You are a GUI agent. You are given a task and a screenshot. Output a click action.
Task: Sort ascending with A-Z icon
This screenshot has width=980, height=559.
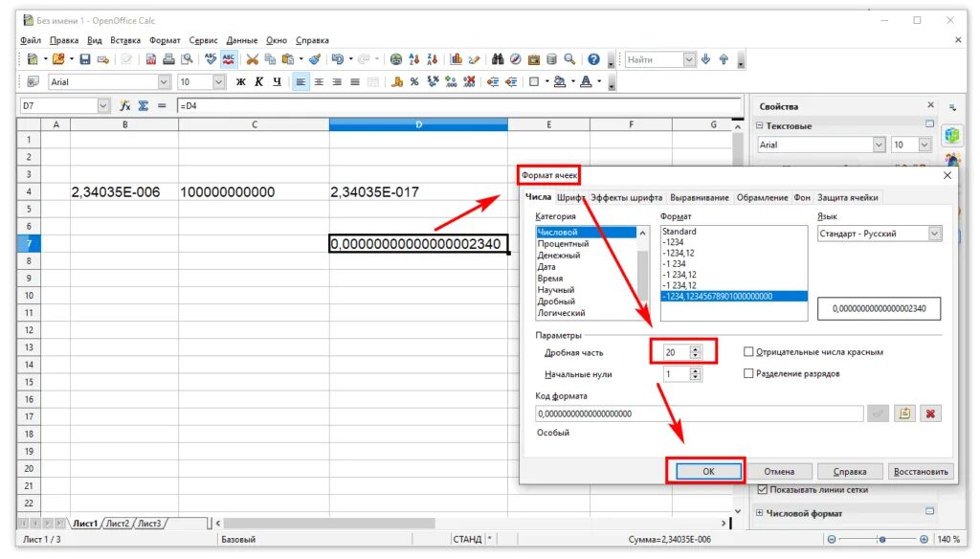pyautogui.click(x=413, y=59)
